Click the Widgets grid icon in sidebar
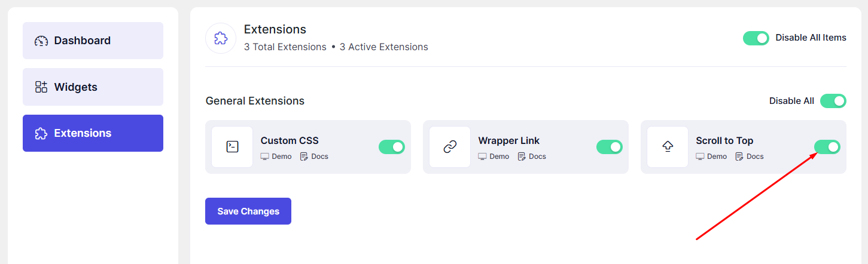 pos(41,87)
